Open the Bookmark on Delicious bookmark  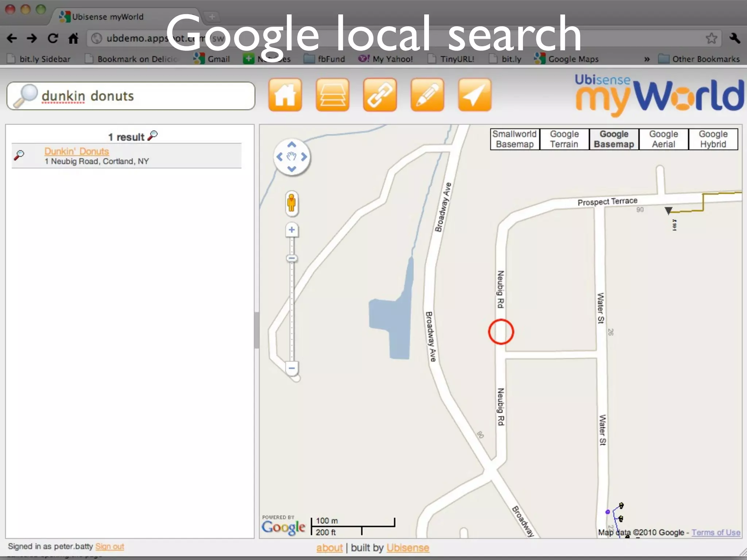click(131, 59)
